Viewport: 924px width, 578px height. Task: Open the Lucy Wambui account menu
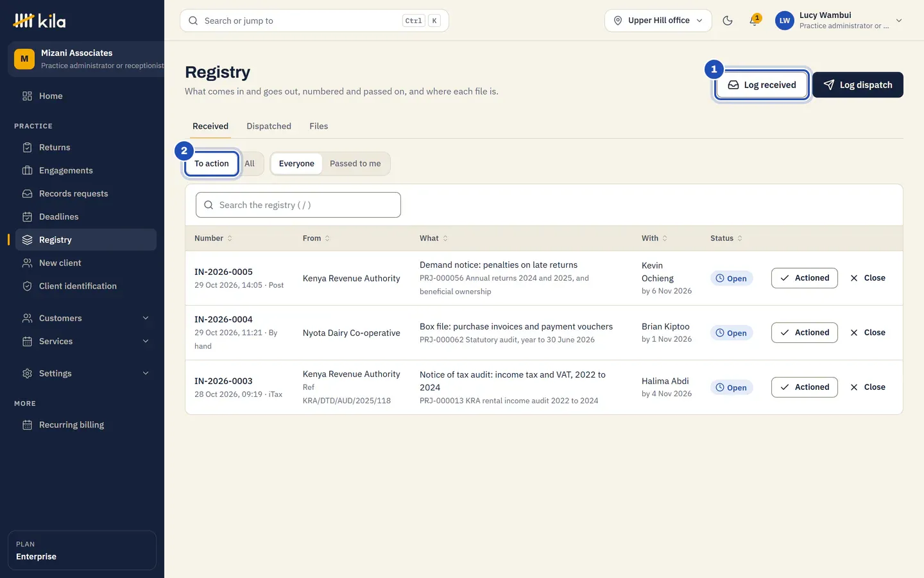pos(839,21)
